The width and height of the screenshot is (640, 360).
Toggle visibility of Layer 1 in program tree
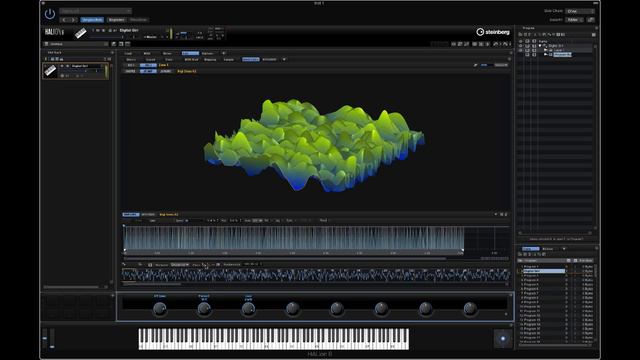point(520,50)
